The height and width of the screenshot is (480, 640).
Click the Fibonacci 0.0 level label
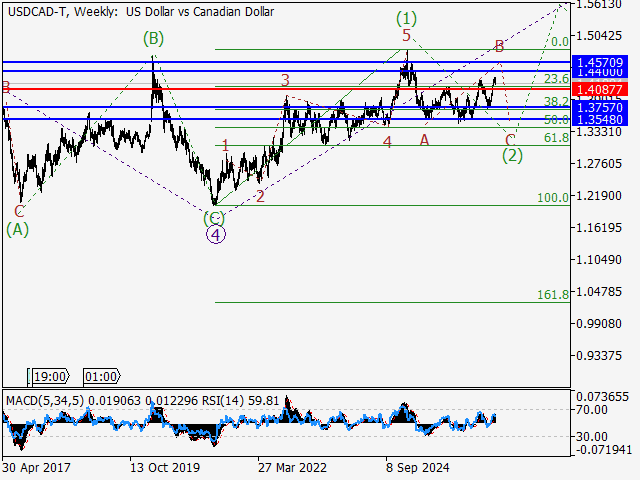coord(560,42)
